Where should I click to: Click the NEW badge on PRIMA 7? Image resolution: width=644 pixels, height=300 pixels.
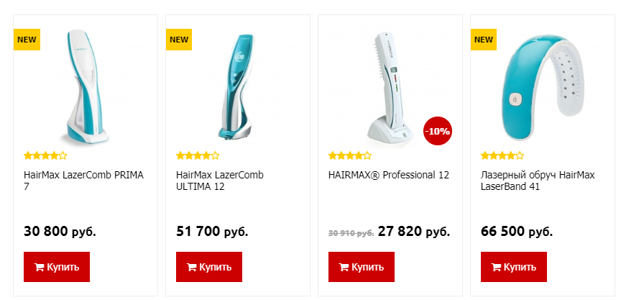coord(27,40)
